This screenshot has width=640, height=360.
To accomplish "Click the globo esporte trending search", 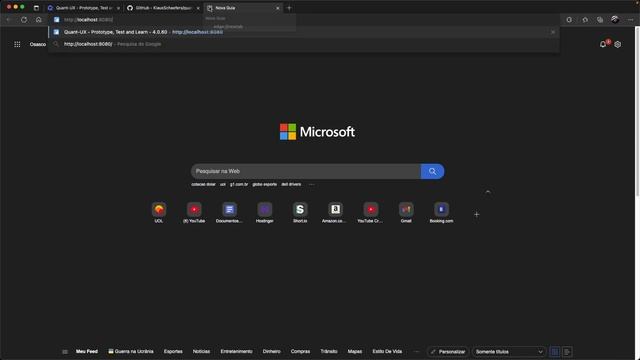I will pyautogui.click(x=264, y=184).
